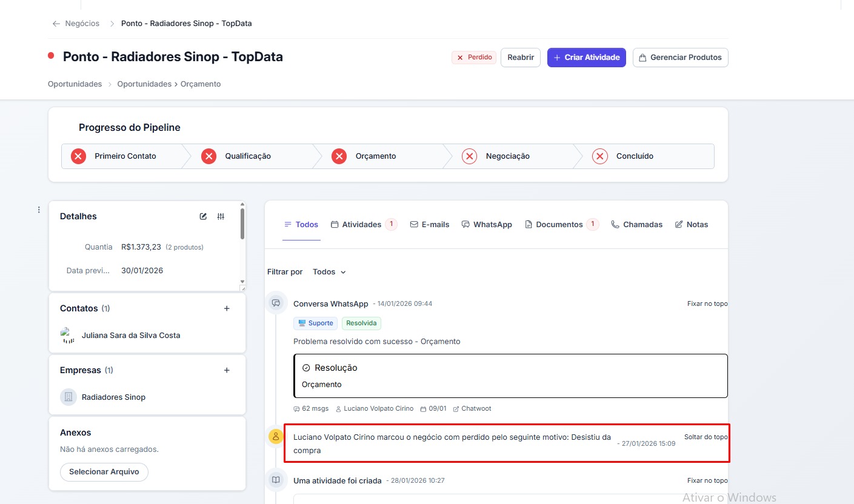Open the Documentos tab

click(559, 225)
